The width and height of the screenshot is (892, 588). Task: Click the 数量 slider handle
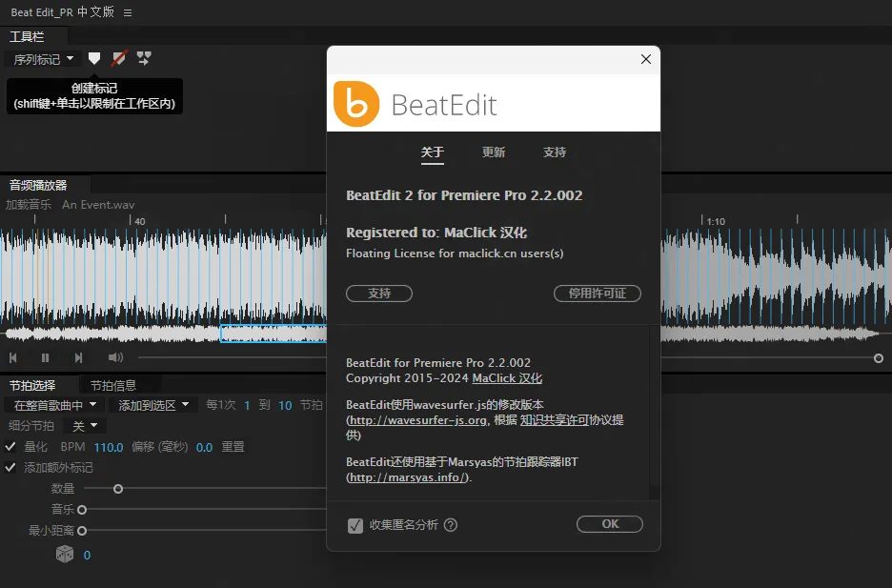click(x=118, y=489)
